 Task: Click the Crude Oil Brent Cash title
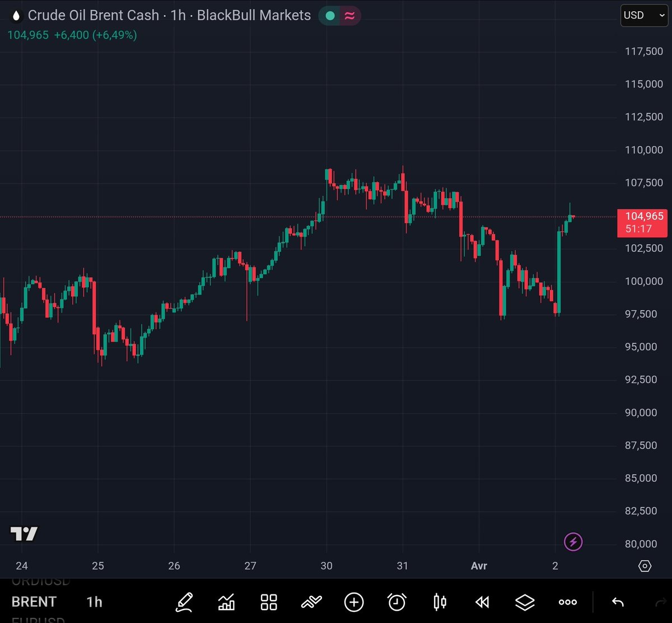(x=94, y=16)
